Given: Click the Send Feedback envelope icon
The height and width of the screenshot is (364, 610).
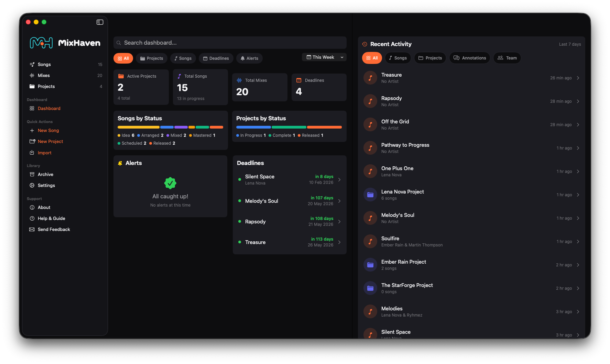Looking at the screenshot, I should click(32, 229).
